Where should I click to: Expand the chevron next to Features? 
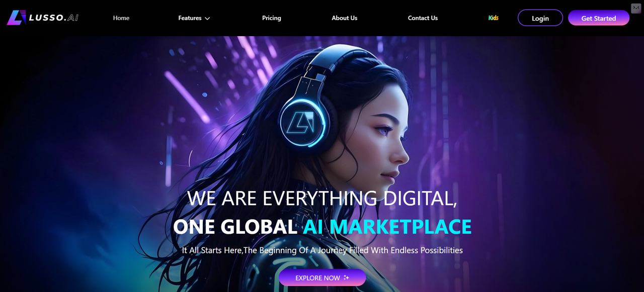pos(207,19)
